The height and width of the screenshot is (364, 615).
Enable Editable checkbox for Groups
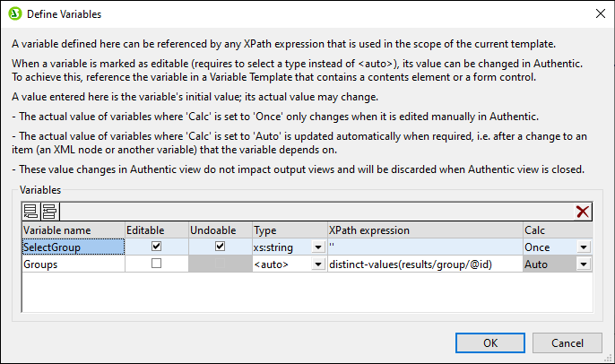pos(157,264)
